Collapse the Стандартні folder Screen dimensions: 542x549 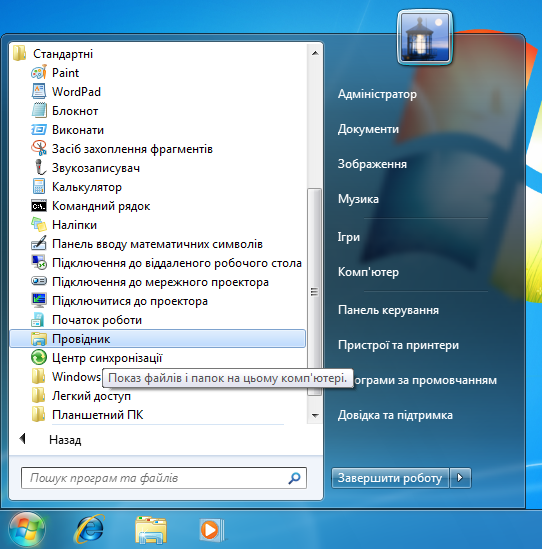(52, 54)
